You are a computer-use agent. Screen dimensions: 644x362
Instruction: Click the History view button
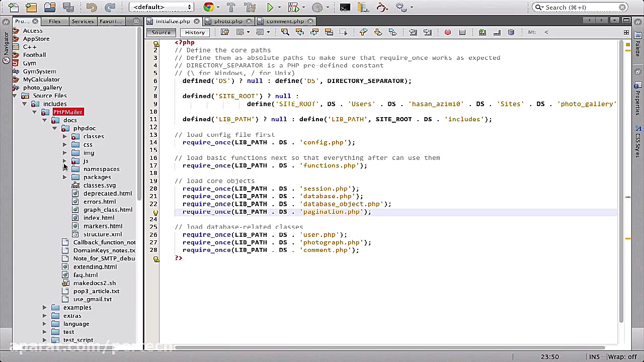click(195, 32)
